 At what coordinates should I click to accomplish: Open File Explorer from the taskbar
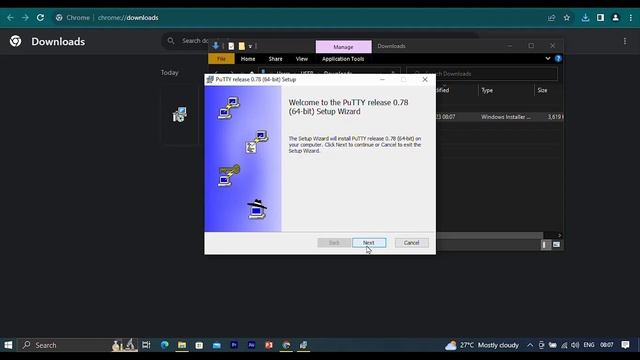pyautogui.click(x=182, y=345)
